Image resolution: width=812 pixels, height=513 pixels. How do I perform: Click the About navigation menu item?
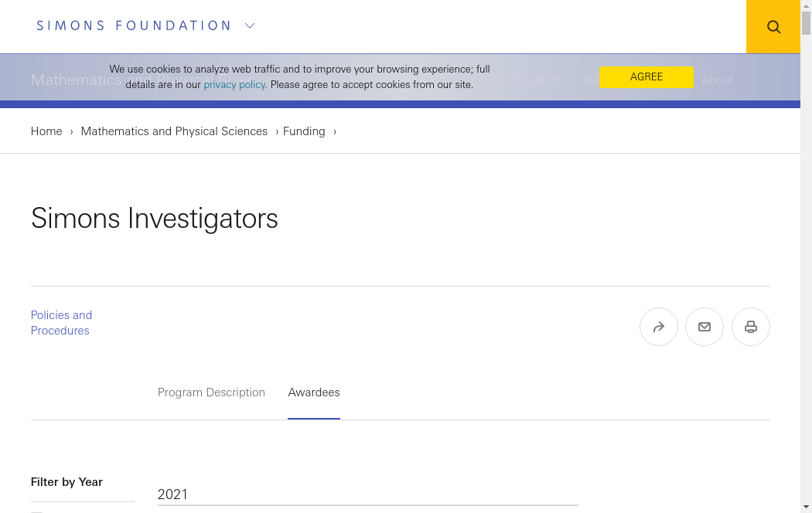tap(717, 80)
